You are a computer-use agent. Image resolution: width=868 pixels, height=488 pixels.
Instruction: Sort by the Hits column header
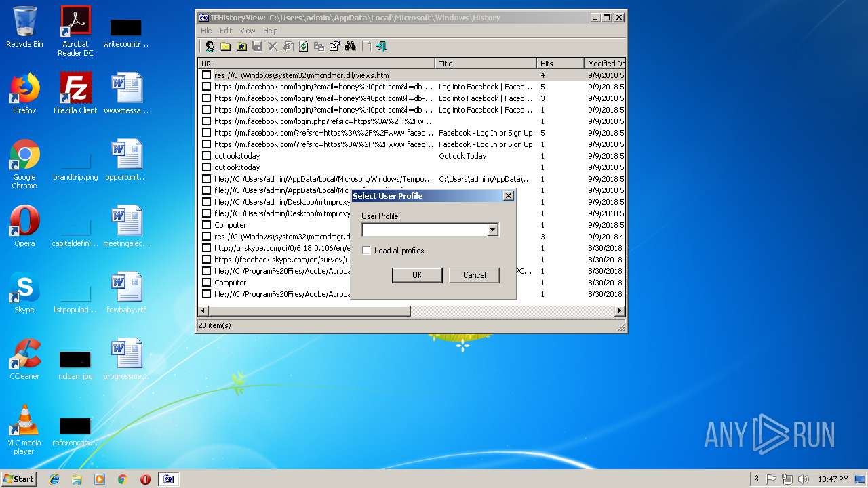point(561,64)
